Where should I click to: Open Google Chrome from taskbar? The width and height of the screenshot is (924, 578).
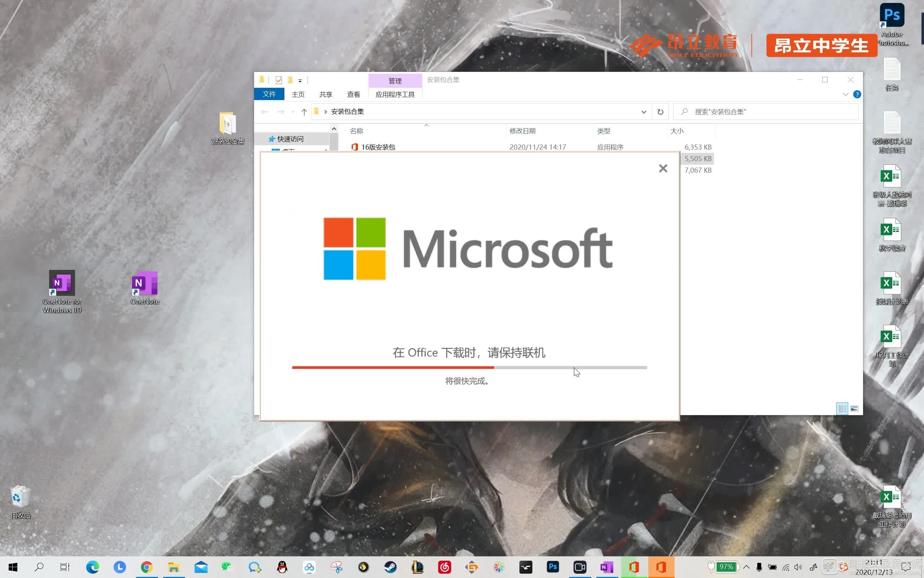coord(147,567)
